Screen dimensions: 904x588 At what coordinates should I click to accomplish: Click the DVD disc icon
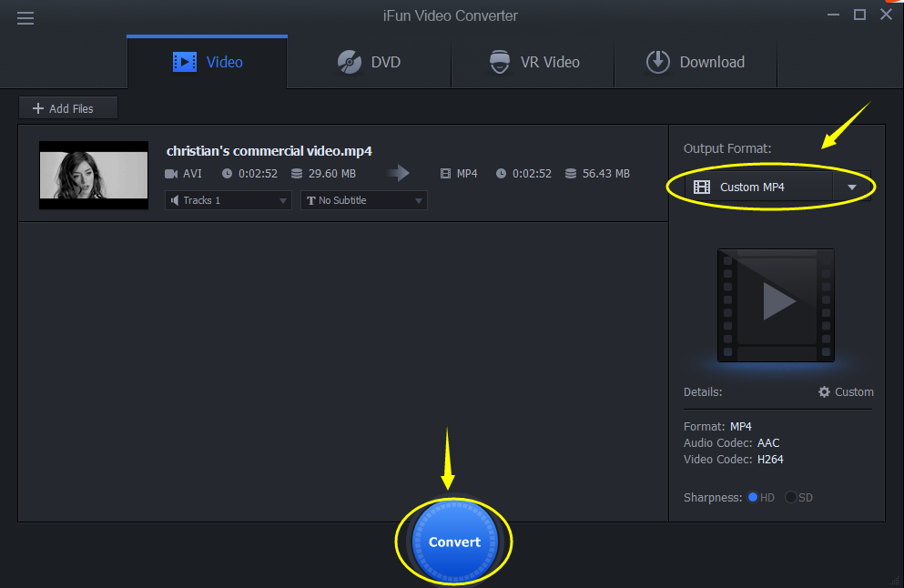tap(350, 62)
